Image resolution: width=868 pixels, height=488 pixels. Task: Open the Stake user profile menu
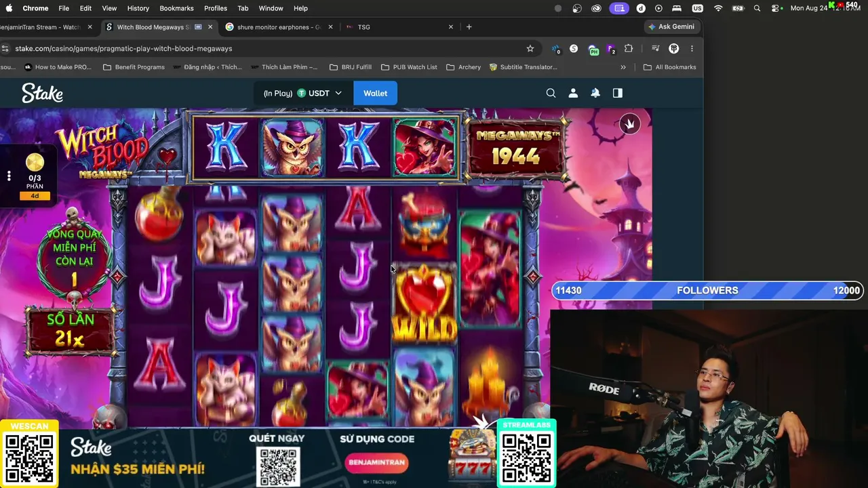point(573,93)
